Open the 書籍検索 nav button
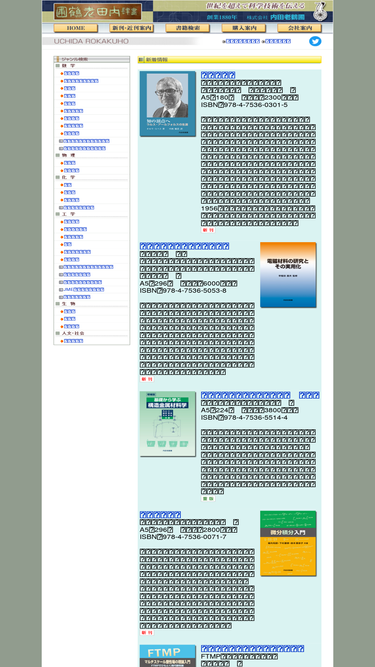 [x=188, y=28]
